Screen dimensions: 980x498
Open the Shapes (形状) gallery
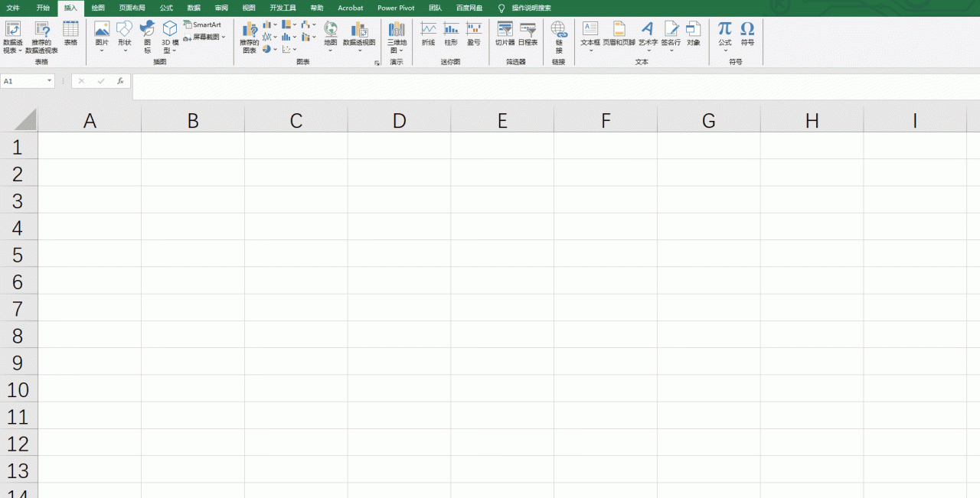pos(124,37)
